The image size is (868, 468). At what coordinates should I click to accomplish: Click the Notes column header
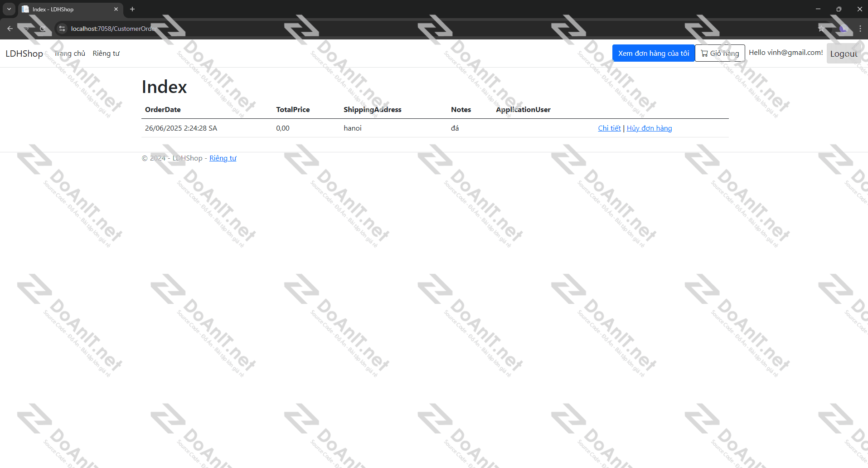point(461,110)
